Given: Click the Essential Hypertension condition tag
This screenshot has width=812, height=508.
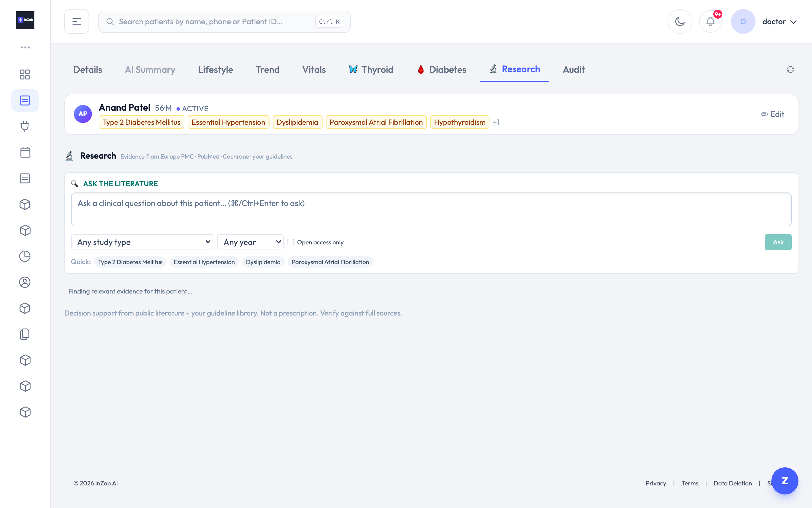Looking at the screenshot, I should pos(228,122).
